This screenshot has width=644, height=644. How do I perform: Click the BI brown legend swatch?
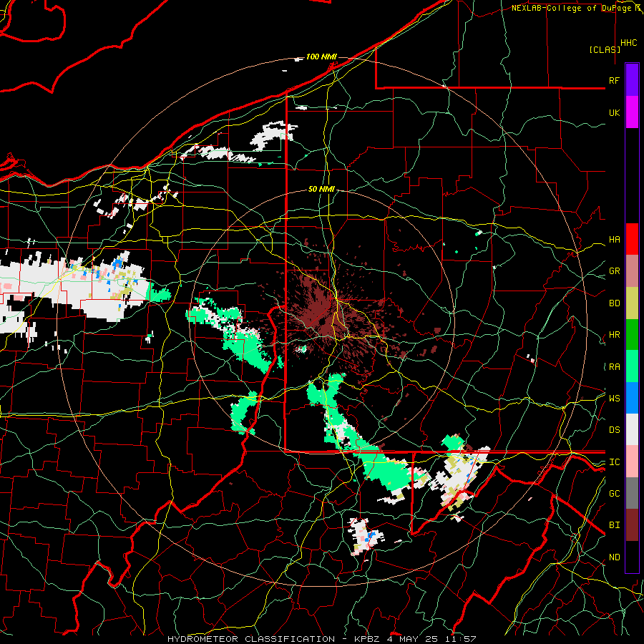pyautogui.click(x=632, y=525)
